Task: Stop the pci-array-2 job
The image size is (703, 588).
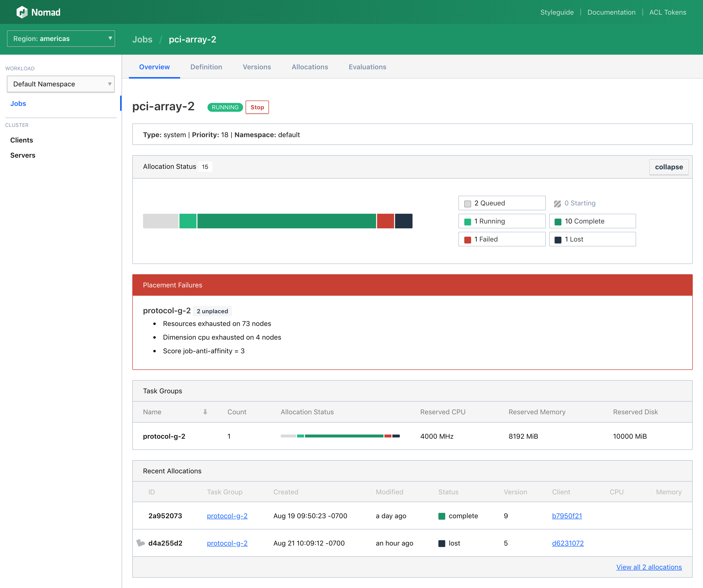Action: 257,107
